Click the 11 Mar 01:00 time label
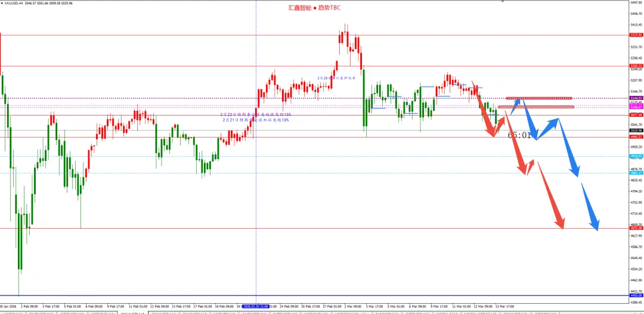The height and width of the screenshot is (314, 644). pyautogui.click(x=462, y=306)
